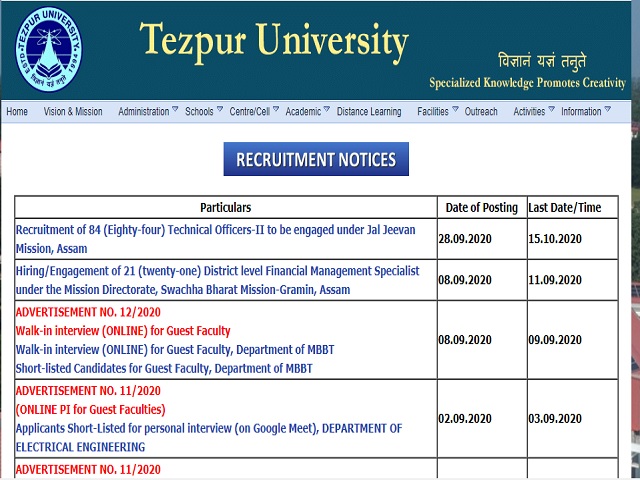The height and width of the screenshot is (480, 640).
Task: Open the Home menu item
Action: point(17,111)
